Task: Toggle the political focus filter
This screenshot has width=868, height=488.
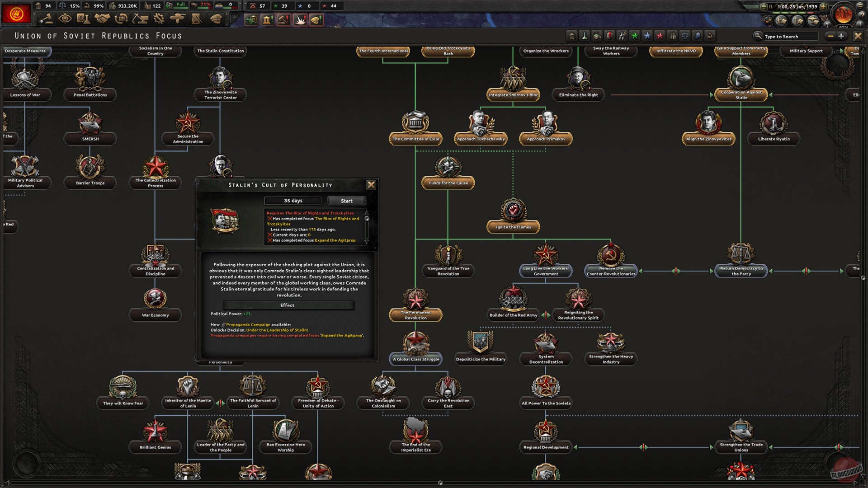Action: click(x=572, y=36)
